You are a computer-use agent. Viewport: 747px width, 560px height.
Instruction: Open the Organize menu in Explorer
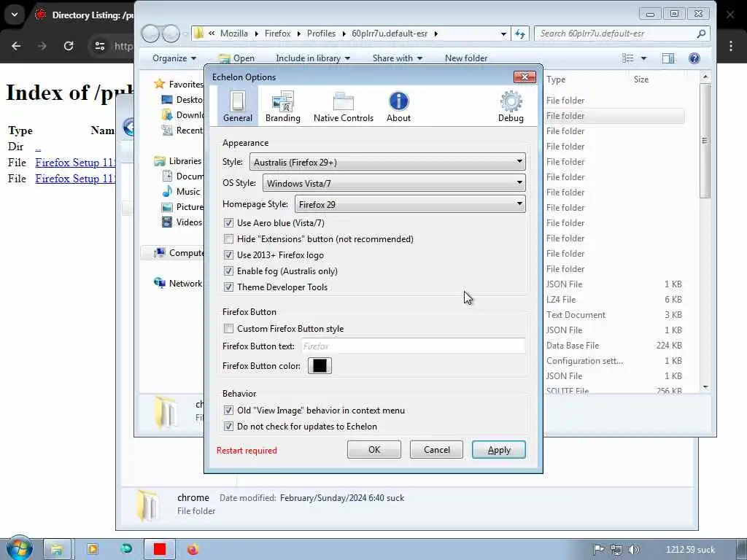coord(174,58)
